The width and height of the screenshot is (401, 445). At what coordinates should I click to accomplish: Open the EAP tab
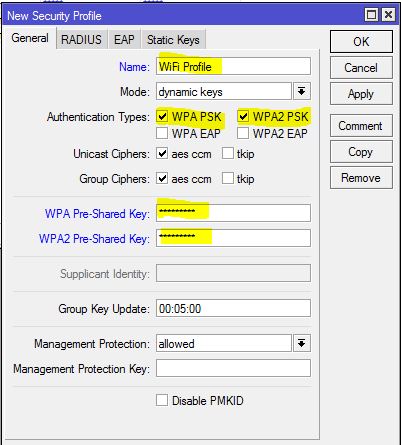click(x=124, y=40)
